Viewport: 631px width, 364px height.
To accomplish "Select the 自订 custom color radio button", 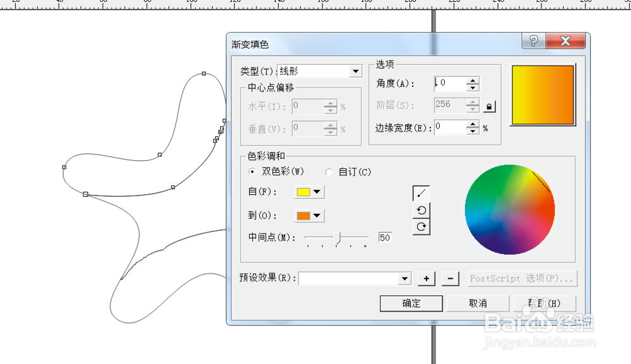I will click(329, 172).
